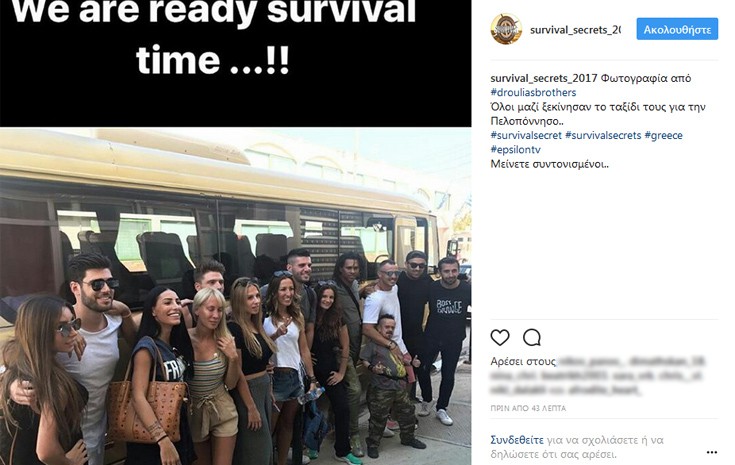Click the survival_secrets profile avatar
The height and width of the screenshot is (465, 735).
pyautogui.click(x=506, y=29)
